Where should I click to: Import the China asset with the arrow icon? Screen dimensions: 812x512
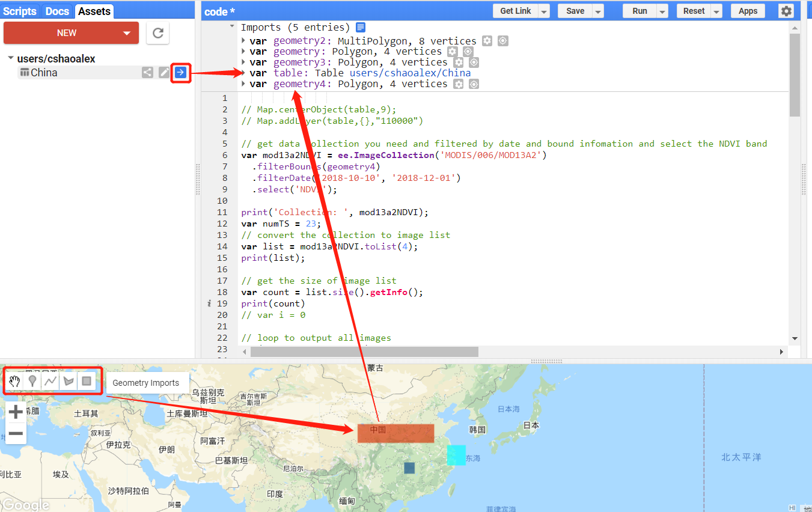pos(180,72)
